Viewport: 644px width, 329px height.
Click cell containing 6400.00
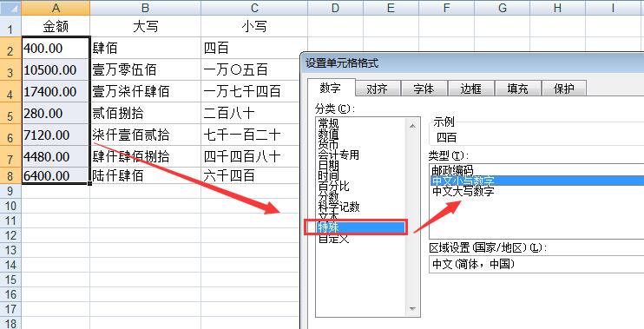[56, 176]
